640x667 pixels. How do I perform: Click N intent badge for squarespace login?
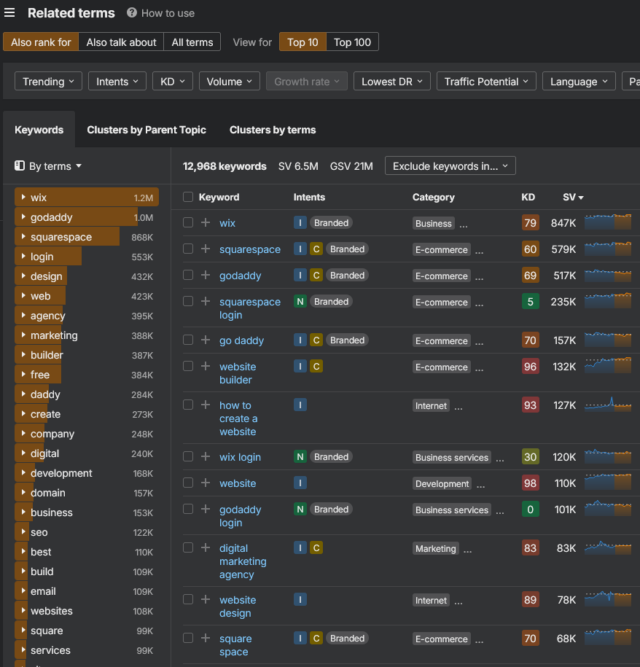click(300, 302)
